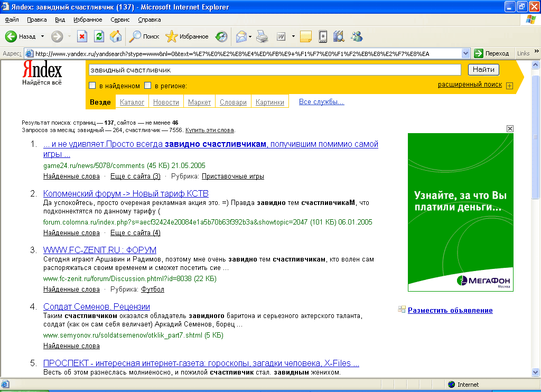Click the green MegaFon advertisement banner

point(461,212)
